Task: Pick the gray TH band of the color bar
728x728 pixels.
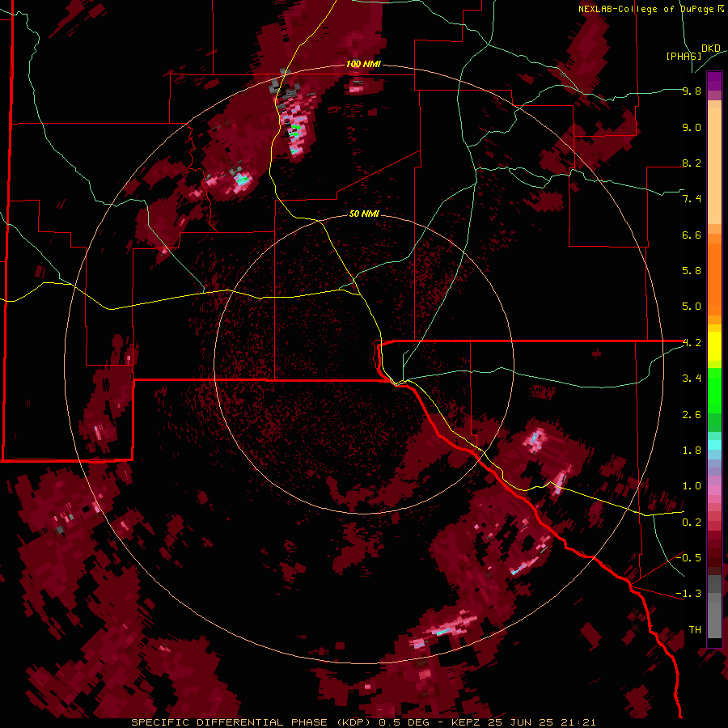Action: [714, 617]
